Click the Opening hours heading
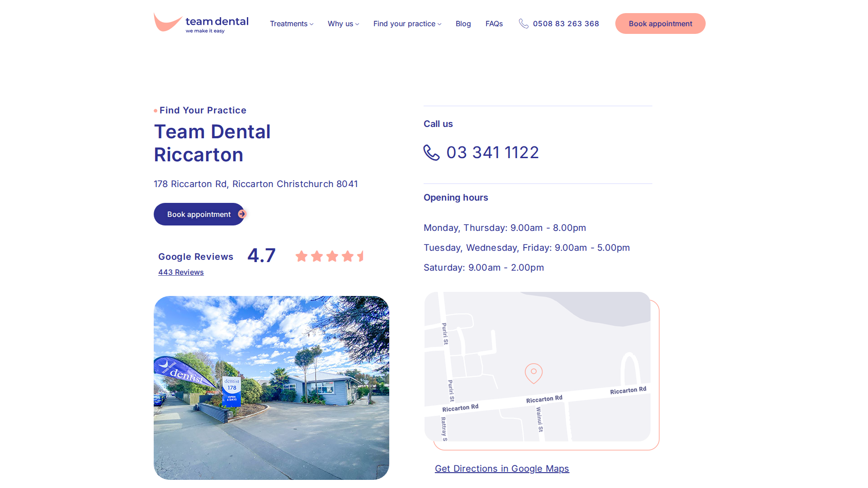Screen dimensions: 868x488 [x=456, y=197]
